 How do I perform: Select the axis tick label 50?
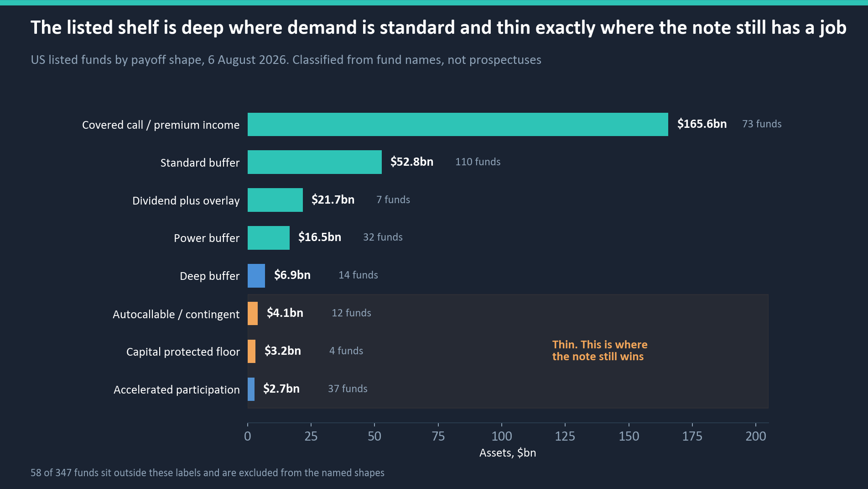point(374,436)
